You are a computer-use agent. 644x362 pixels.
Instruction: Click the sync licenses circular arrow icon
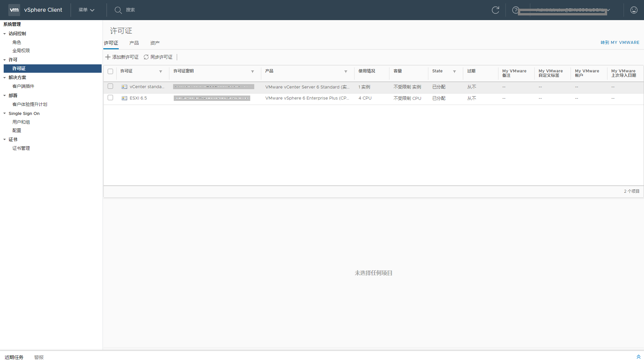pos(146,57)
